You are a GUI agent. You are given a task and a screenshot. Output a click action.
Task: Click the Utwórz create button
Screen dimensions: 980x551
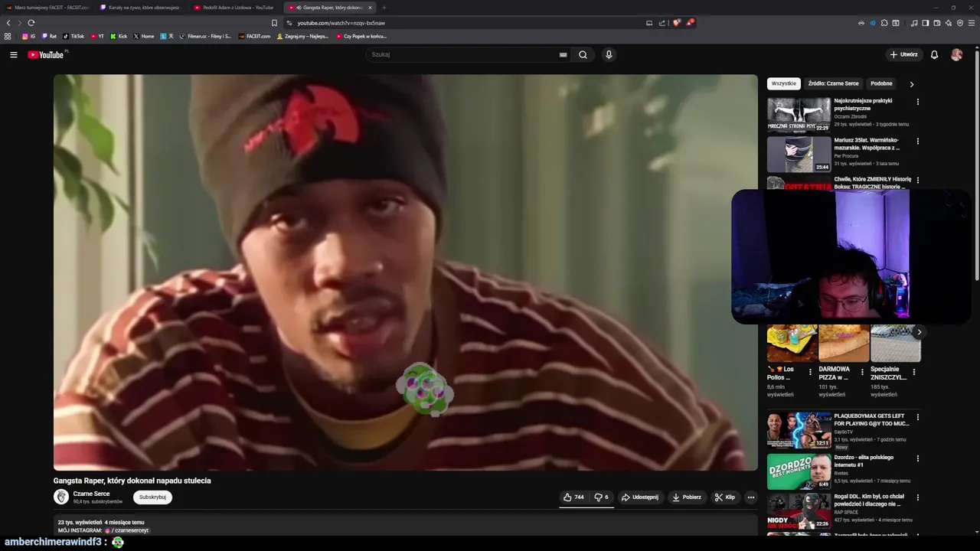pyautogui.click(x=904, y=54)
